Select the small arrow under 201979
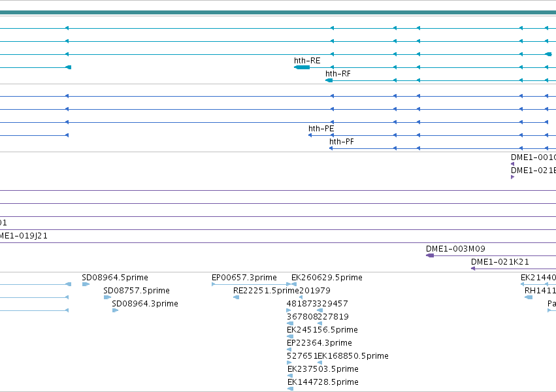 (x=301, y=297)
